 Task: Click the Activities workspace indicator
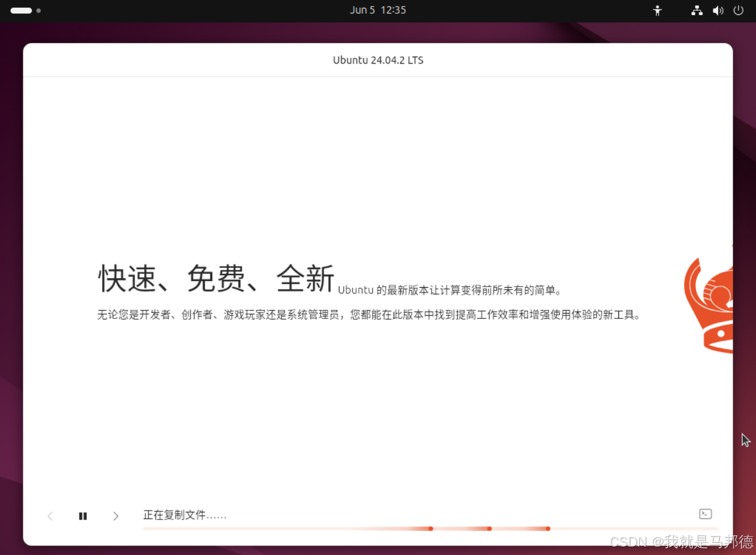coord(26,10)
